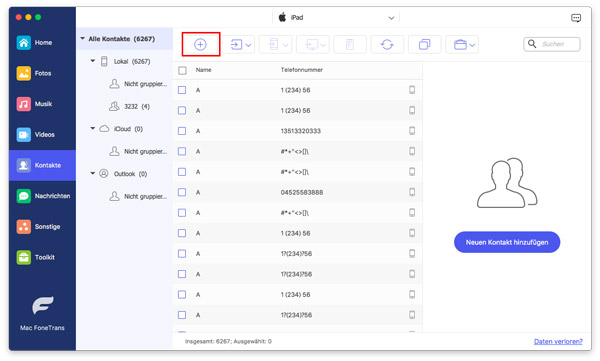
Task: Click the de-duplicate contacts icon
Action: [424, 45]
